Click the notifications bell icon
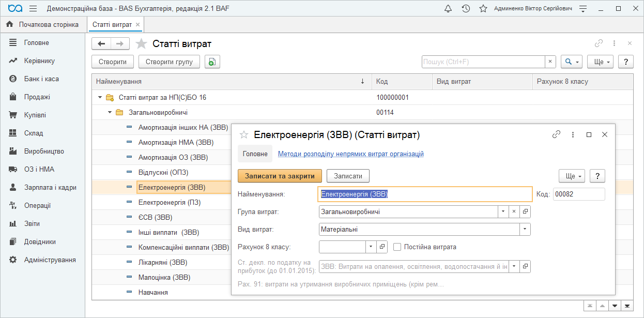This screenshot has height=318, width=644. (448, 9)
